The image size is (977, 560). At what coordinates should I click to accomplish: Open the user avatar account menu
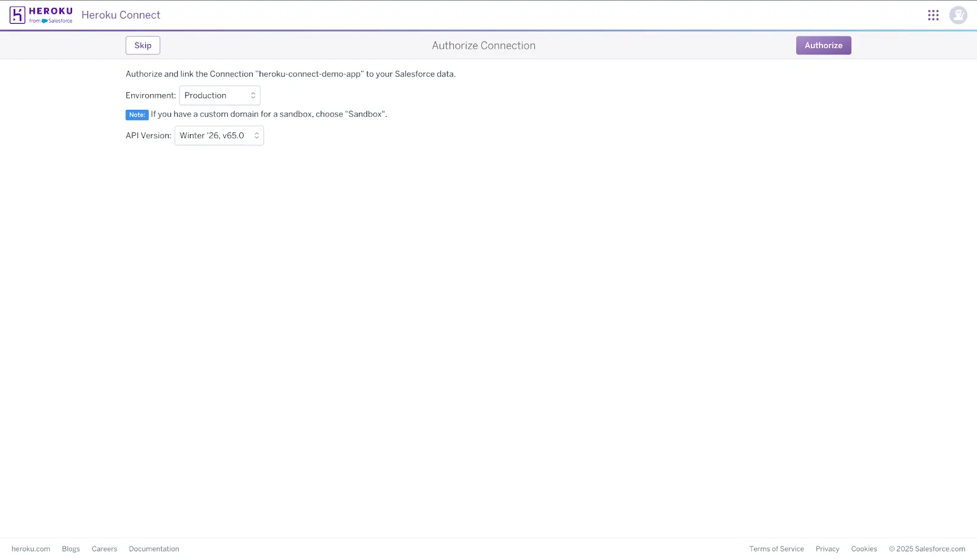(957, 15)
